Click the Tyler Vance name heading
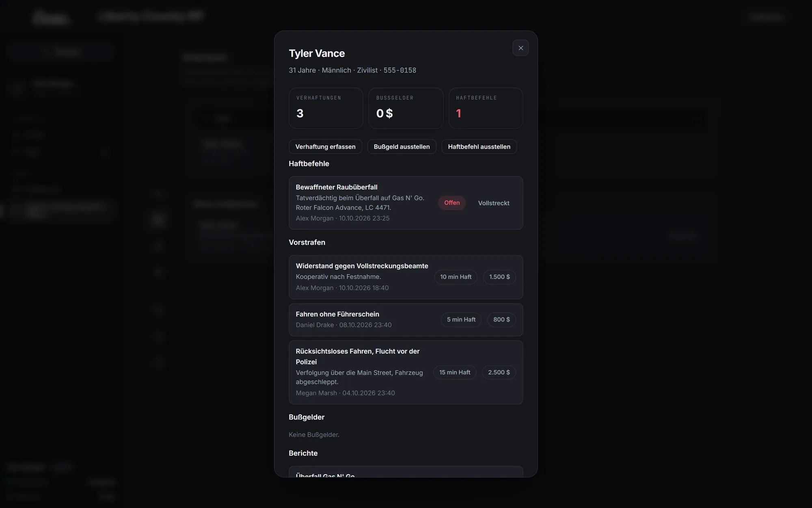 317,53
